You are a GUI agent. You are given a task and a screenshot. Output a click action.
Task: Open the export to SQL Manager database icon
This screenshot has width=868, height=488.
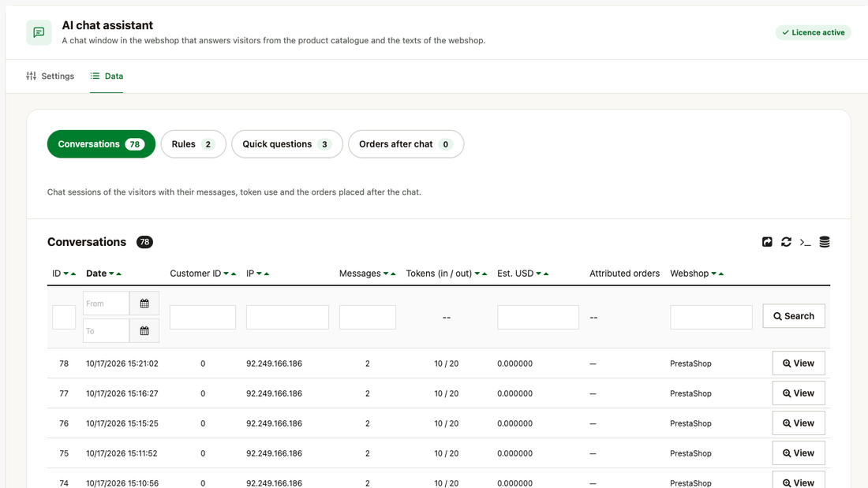point(825,242)
